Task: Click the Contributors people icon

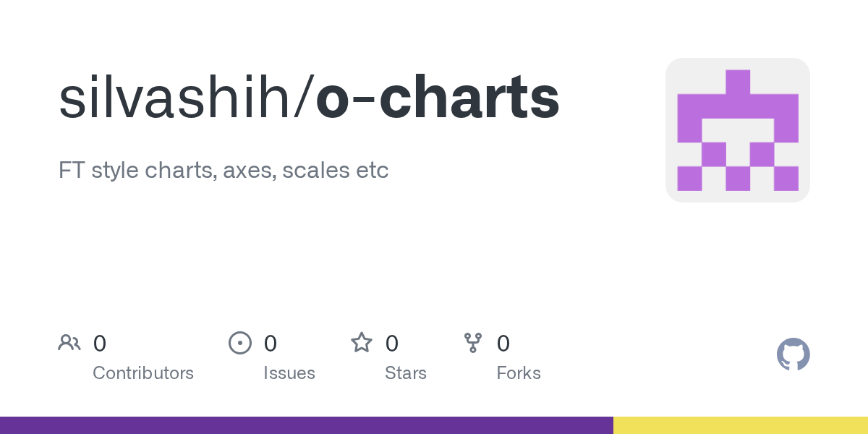Action: coord(69,343)
